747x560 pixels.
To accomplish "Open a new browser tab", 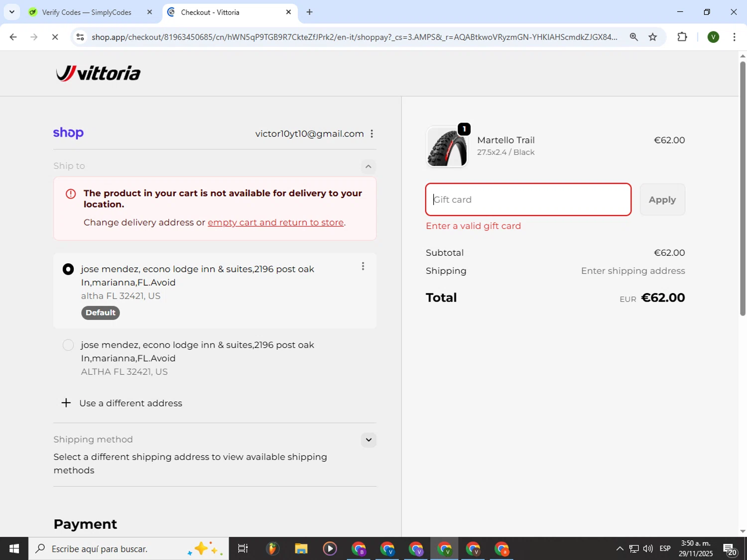I will pos(309,12).
